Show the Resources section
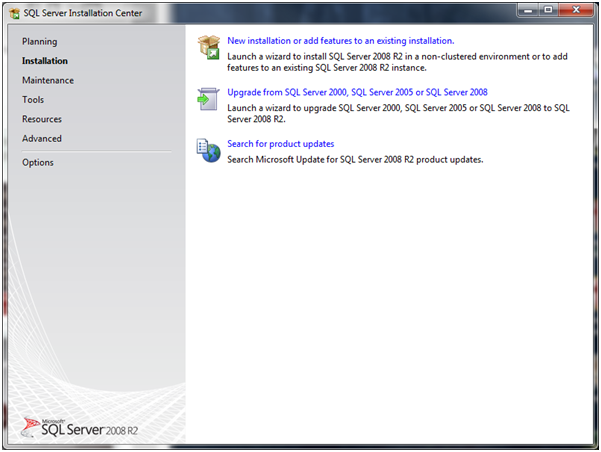Screen dimensions: 601x452 coord(42,119)
